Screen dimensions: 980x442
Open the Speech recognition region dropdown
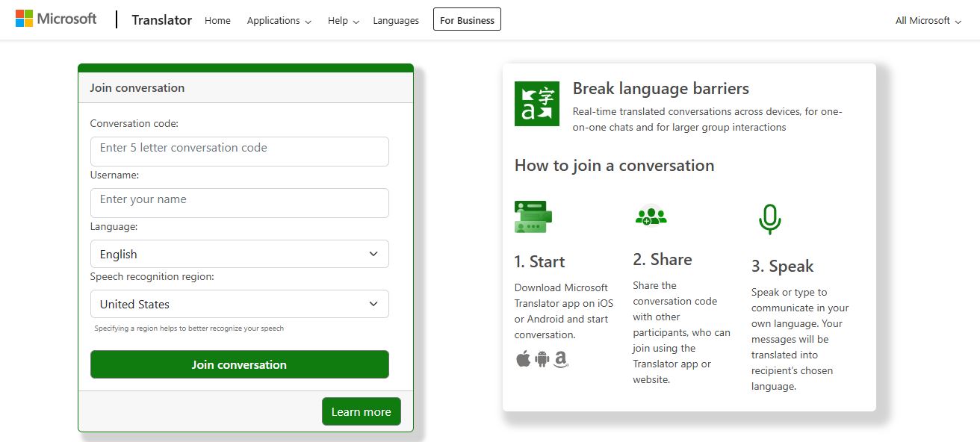click(239, 304)
